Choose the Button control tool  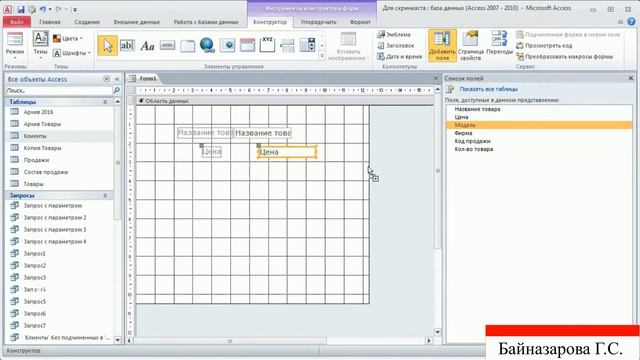pyautogui.click(x=167, y=46)
